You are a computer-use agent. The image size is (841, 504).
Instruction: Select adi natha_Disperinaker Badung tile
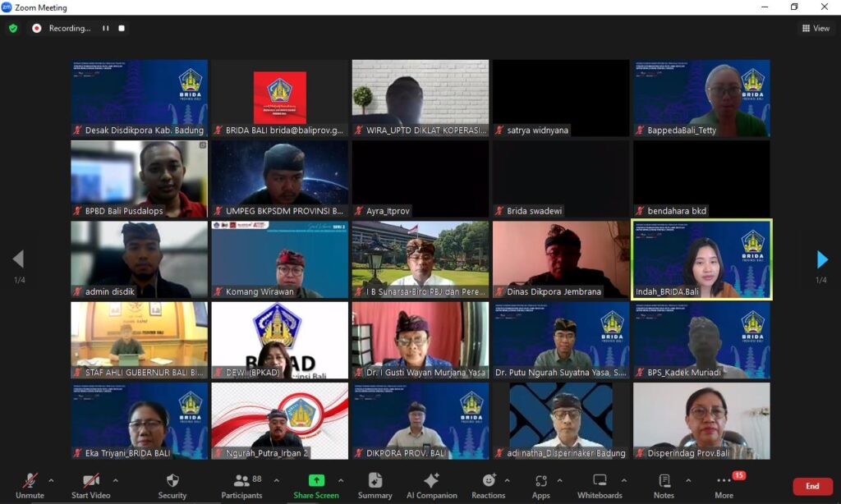561,421
